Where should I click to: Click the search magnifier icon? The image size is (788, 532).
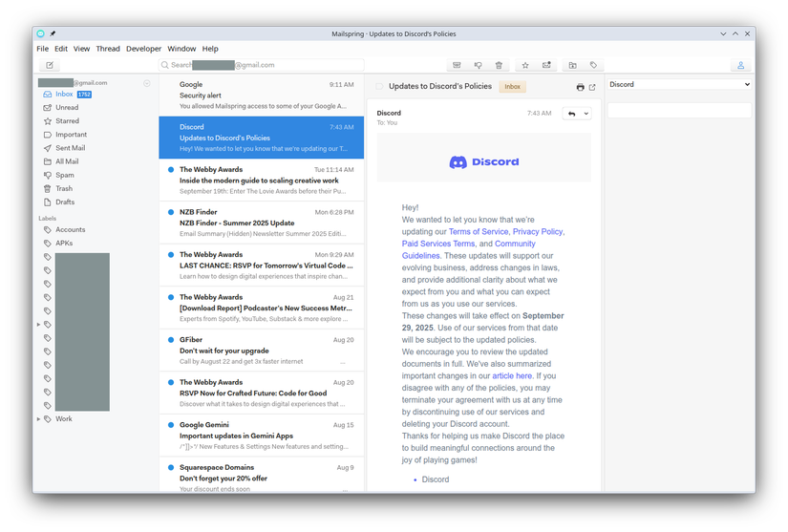point(165,65)
